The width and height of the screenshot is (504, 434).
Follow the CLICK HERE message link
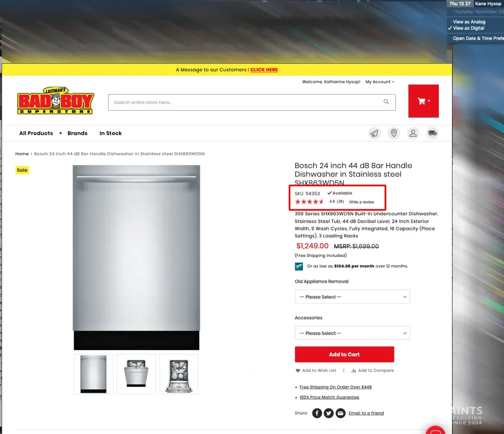pyautogui.click(x=264, y=70)
